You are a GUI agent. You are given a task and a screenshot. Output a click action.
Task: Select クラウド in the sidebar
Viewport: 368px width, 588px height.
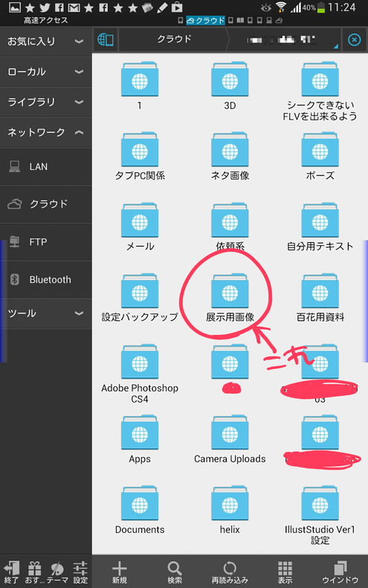coord(46,204)
